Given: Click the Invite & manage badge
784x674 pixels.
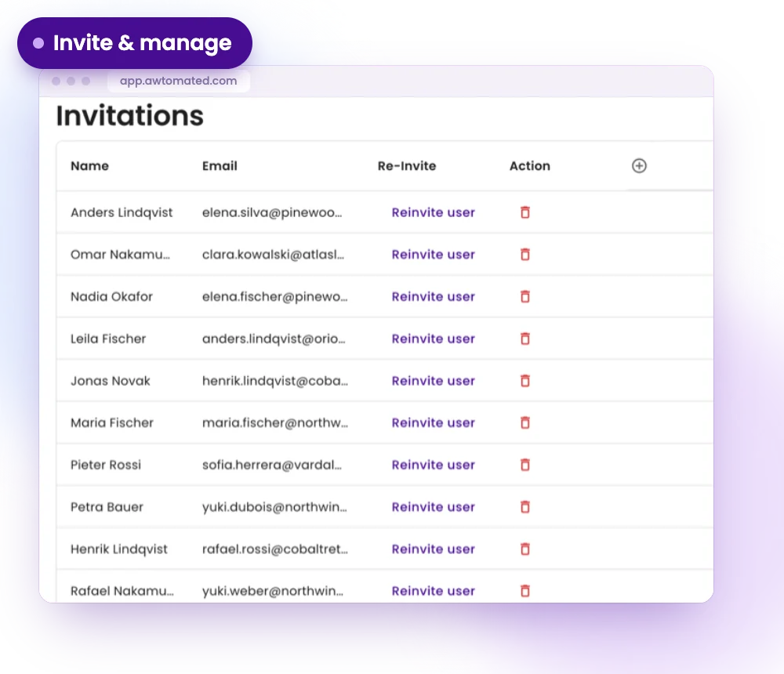Looking at the screenshot, I should 135,43.
